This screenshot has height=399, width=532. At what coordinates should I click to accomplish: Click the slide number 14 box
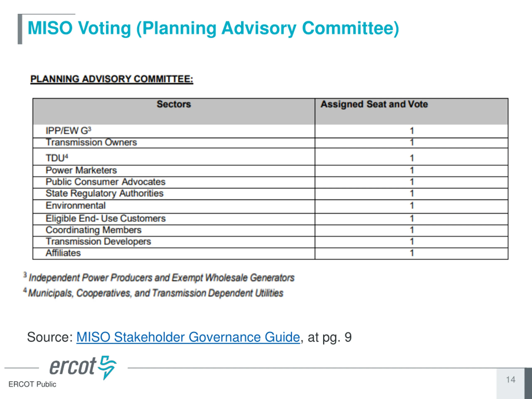pos(510,383)
